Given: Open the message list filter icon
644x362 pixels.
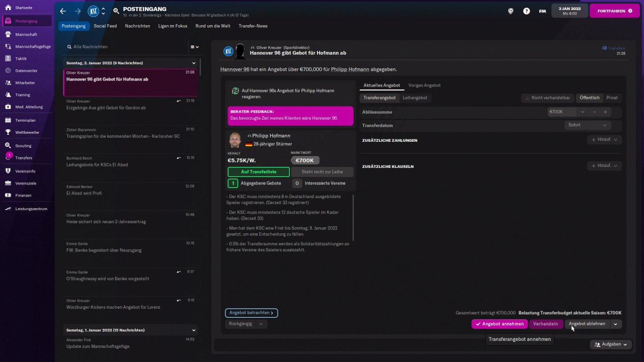Looking at the screenshot, I should tap(194, 47).
